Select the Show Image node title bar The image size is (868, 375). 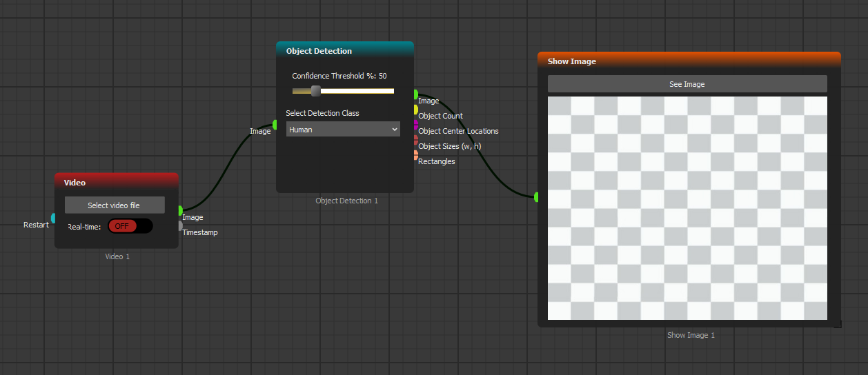(689, 61)
